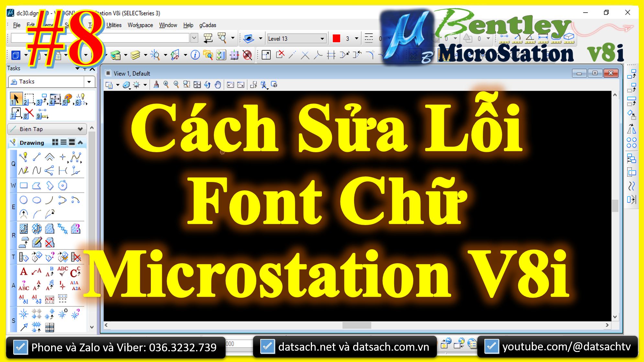Click Fit View in the view toolbar

[x=197, y=85]
